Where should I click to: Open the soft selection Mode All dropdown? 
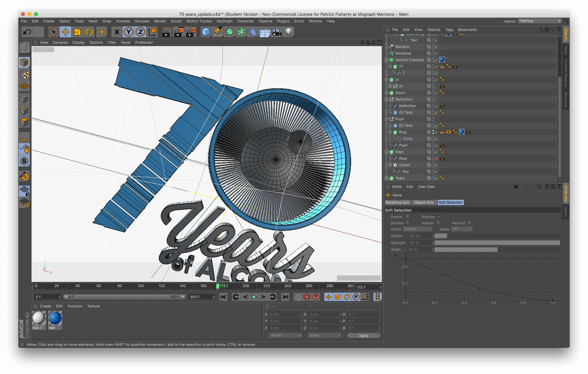click(x=462, y=229)
